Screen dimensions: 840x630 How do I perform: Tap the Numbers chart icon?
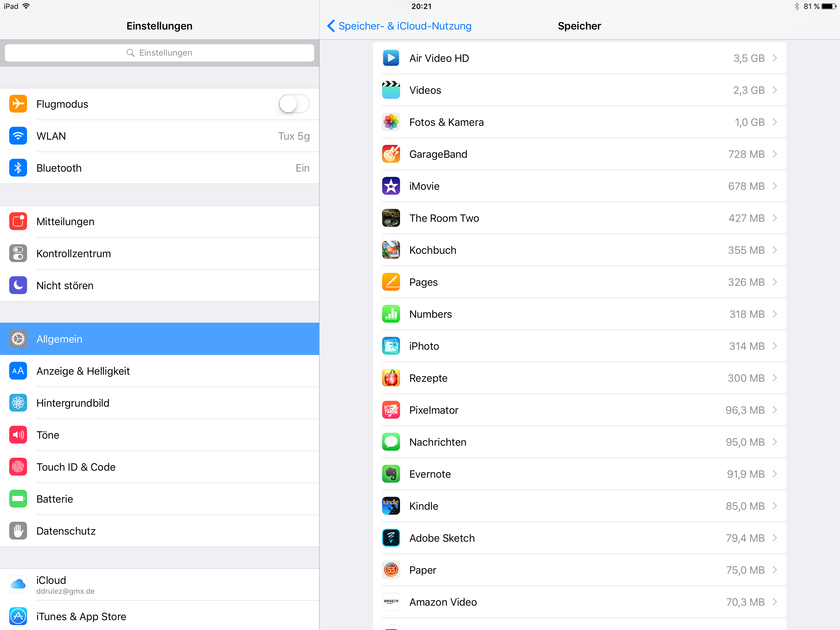(391, 314)
